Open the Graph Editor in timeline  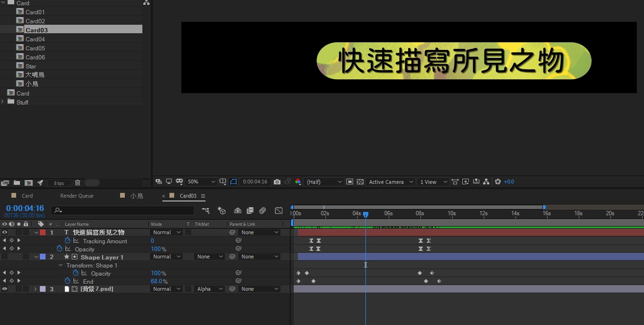[x=279, y=210]
